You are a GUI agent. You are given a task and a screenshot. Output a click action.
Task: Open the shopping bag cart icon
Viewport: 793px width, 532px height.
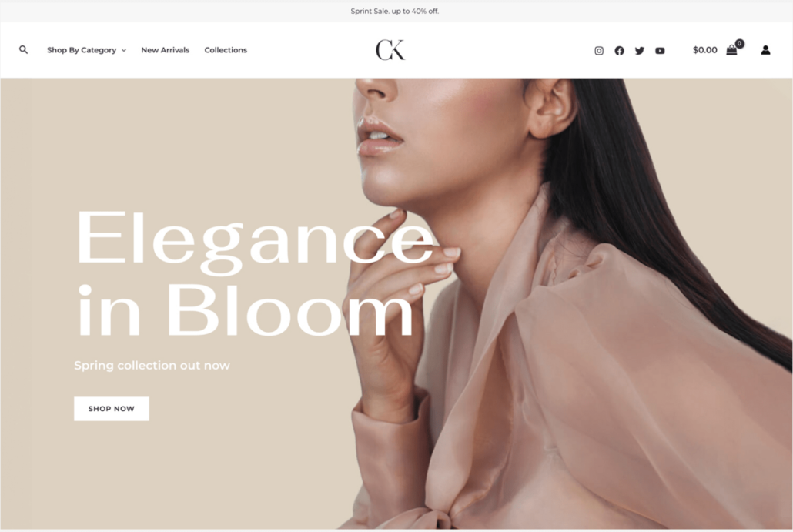click(x=731, y=50)
